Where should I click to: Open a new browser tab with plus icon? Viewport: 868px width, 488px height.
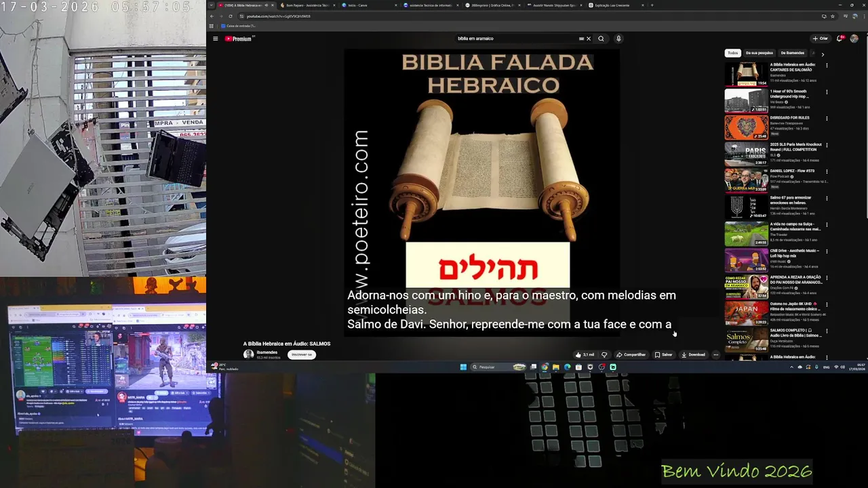pyautogui.click(x=652, y=5)
